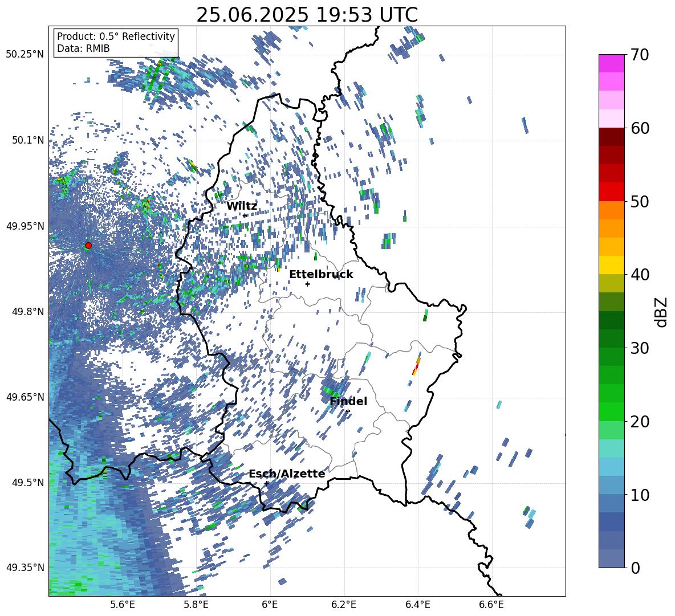Image resolution: width=675 pixels, height=616 pixels.
Task: Click the 6.4°E longitude label
Action: click(418, 605)
